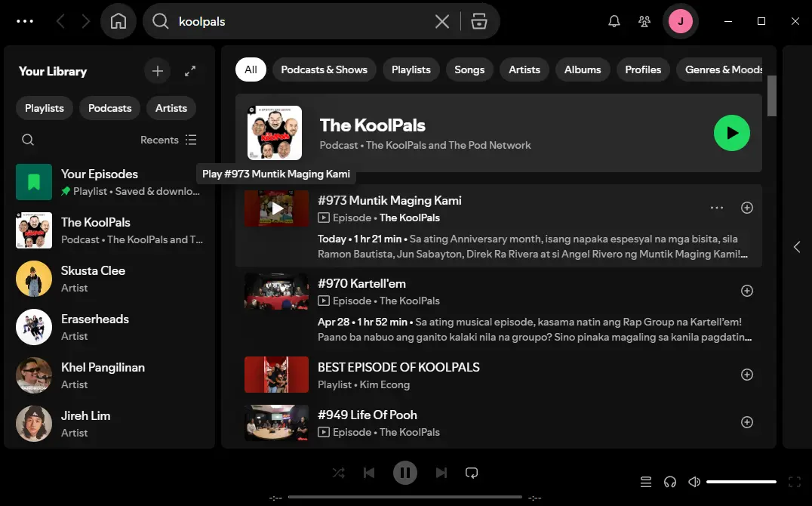
Task: Open Jireh Lim artist
Action: point(109,423)
